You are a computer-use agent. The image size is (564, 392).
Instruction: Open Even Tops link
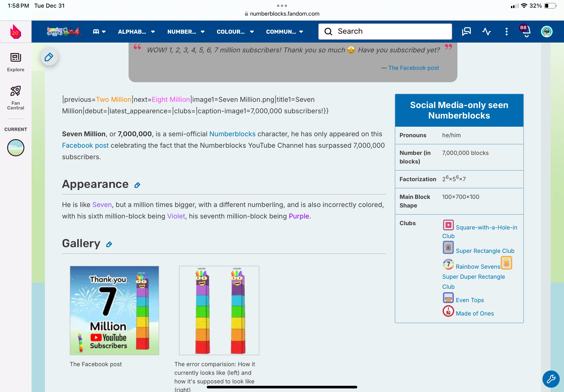pyautogui.click(x=470, y=300)
